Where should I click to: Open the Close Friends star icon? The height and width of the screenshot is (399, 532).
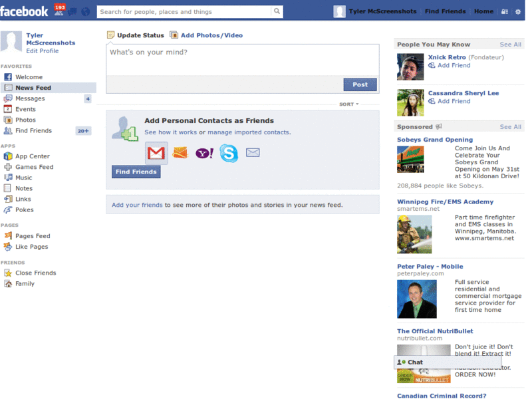point(8,273)
